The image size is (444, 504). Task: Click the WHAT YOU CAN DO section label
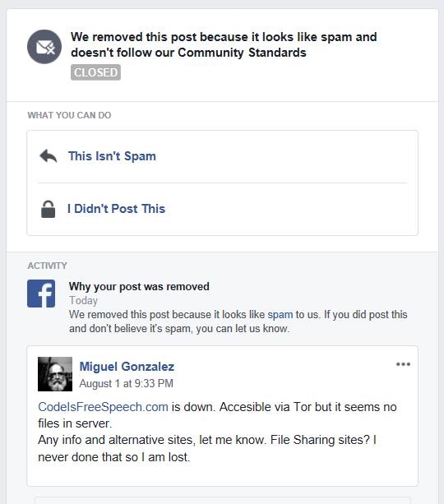(x=69, y=115)
